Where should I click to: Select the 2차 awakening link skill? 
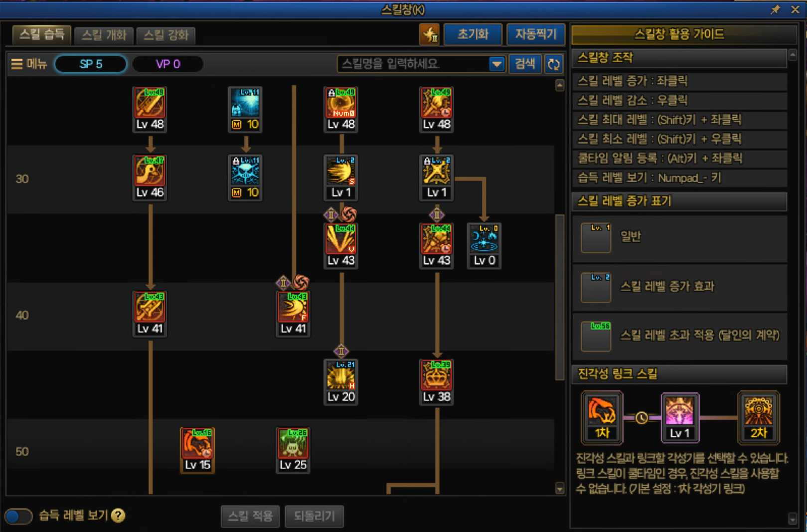[x=758, y=417]
